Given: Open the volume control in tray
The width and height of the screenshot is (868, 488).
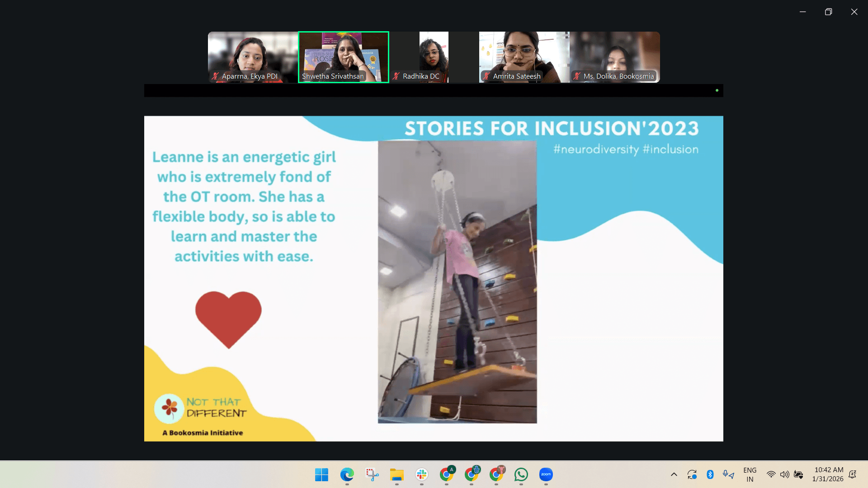Looking at the screenshot, I should (784, 474).
